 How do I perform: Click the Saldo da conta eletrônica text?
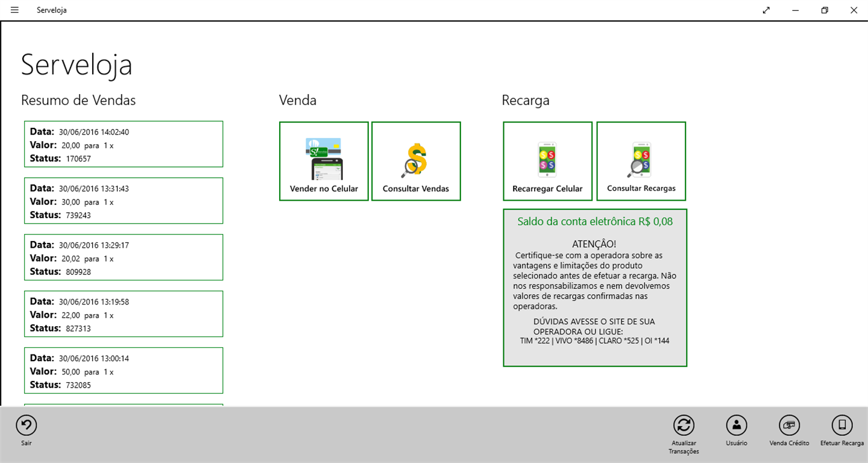click(595, 222)
